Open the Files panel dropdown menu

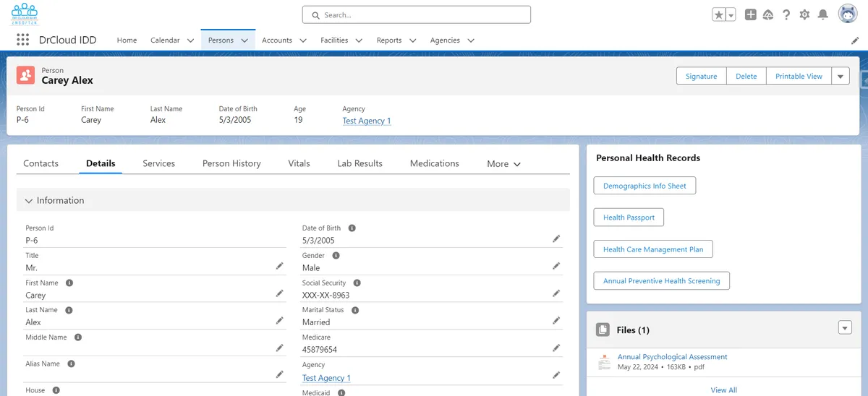[845, 328]
